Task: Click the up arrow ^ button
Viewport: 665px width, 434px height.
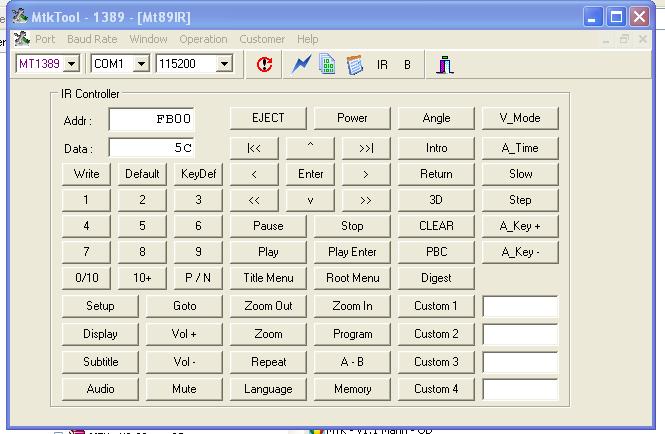Action: (310, 148)
